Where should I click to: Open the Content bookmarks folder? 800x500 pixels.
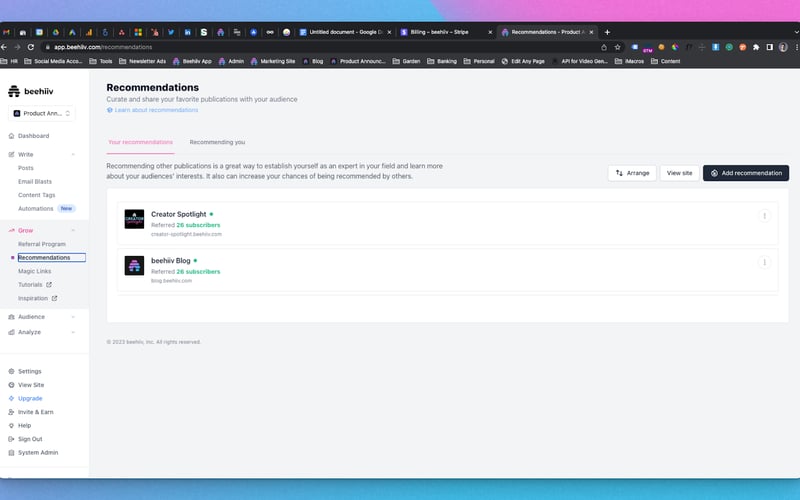click(666, 61)
